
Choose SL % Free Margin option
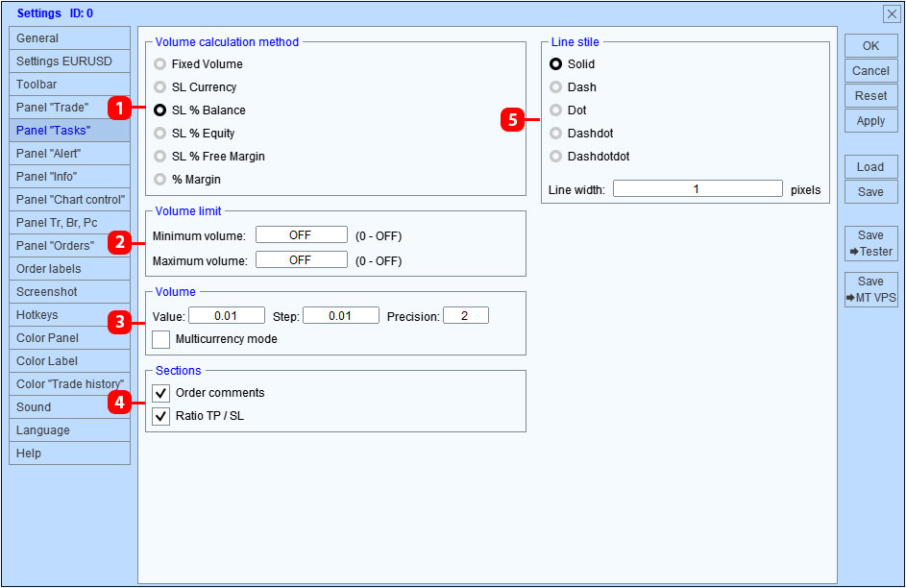160,157
